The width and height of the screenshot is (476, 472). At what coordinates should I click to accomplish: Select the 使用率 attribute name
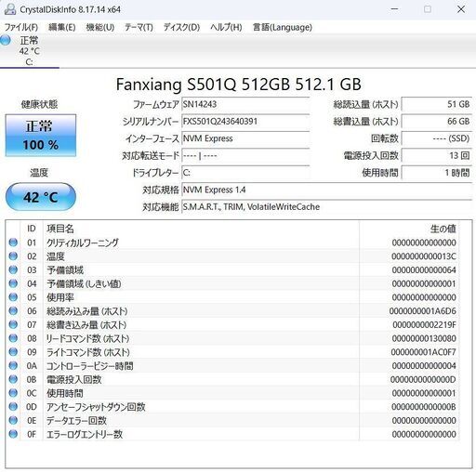point(60,297)
